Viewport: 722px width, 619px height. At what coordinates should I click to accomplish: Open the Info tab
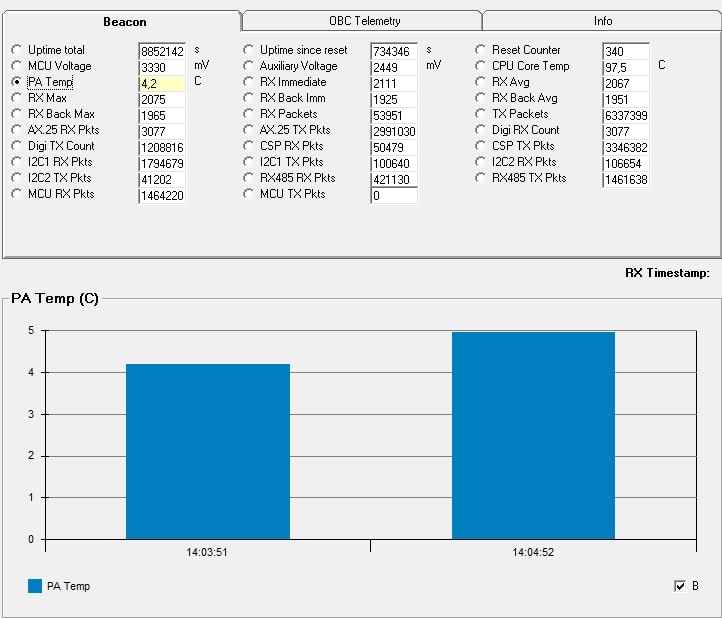point(602,20)
